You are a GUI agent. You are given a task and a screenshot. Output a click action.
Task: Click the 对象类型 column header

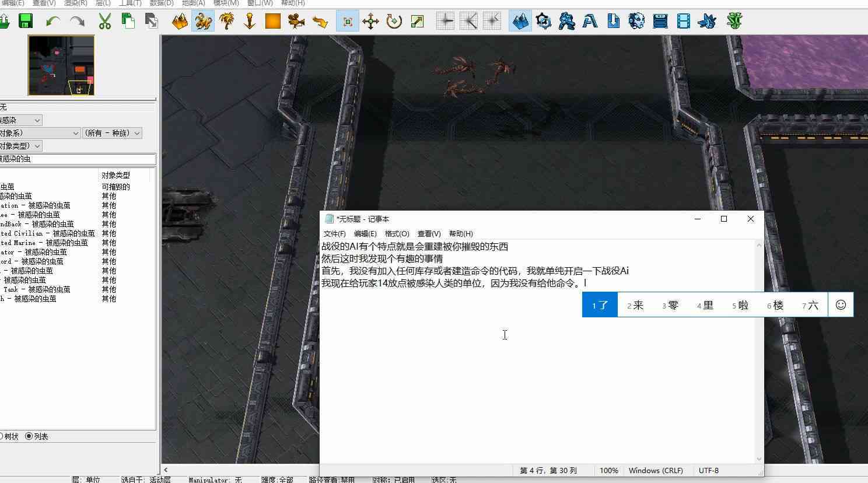[124, 175]
